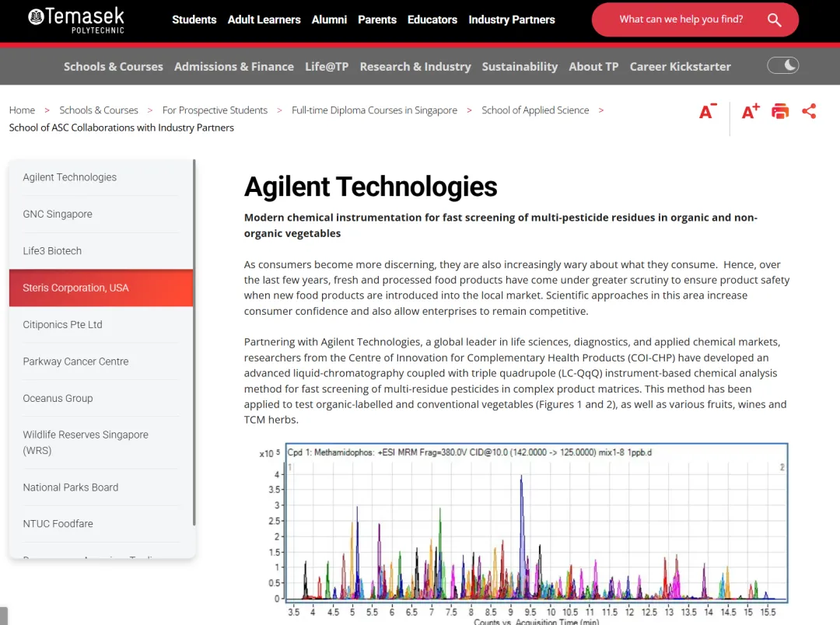Screen dimensions: 840x625
Task: Open the Industry Partners menu
Action: (512, 19)
